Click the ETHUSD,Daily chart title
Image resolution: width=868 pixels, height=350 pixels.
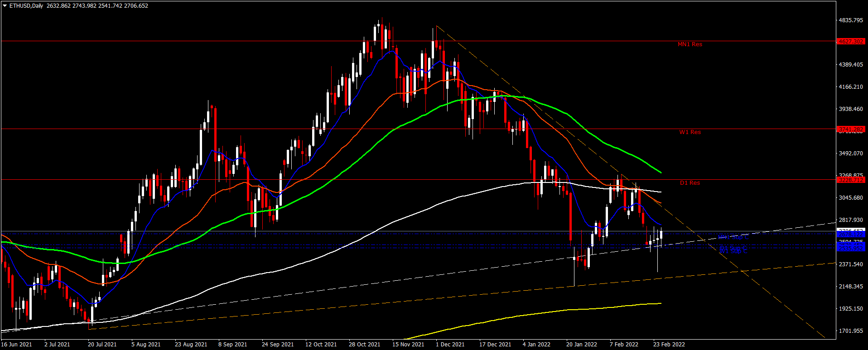tap(27, 6)
